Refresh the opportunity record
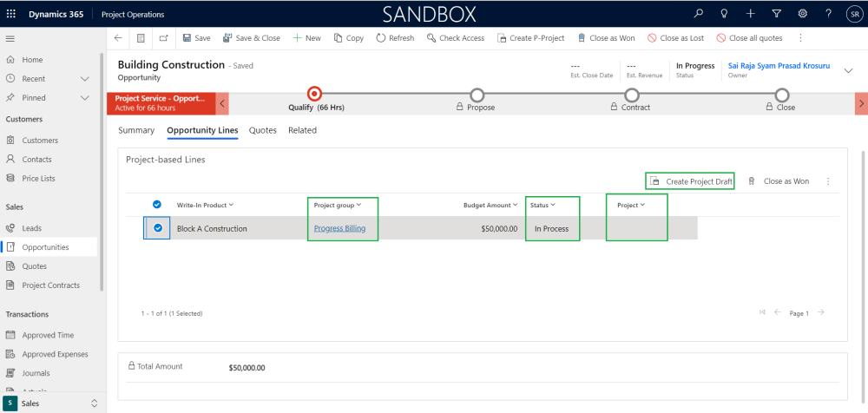The height and width of the screenshot is (413, 868). tap(395, 38)
